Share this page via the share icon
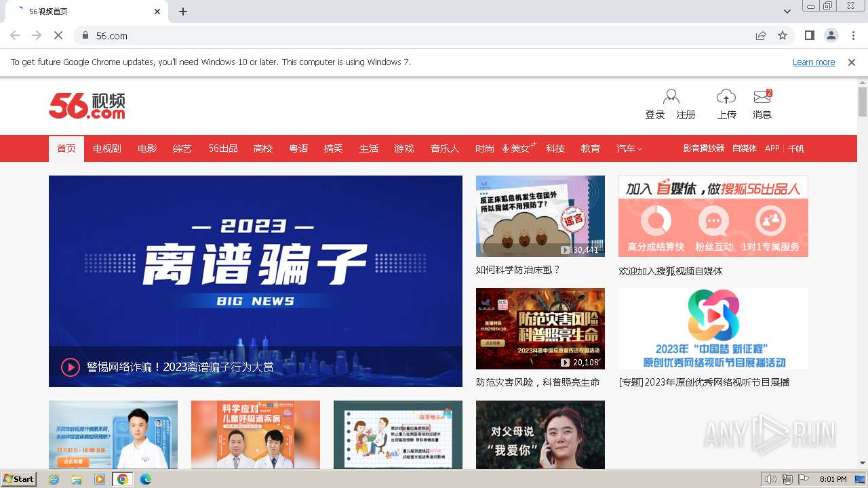 tap(761, 35)
